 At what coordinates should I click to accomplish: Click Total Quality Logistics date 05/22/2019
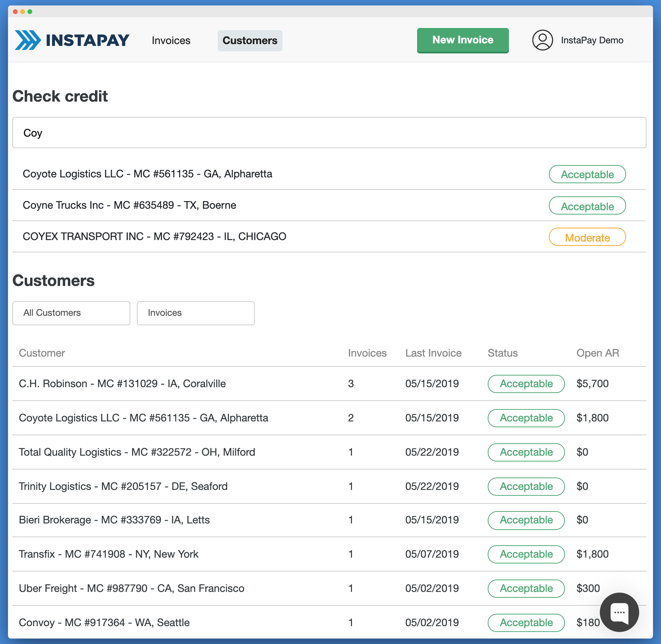[x=432, y=452]
